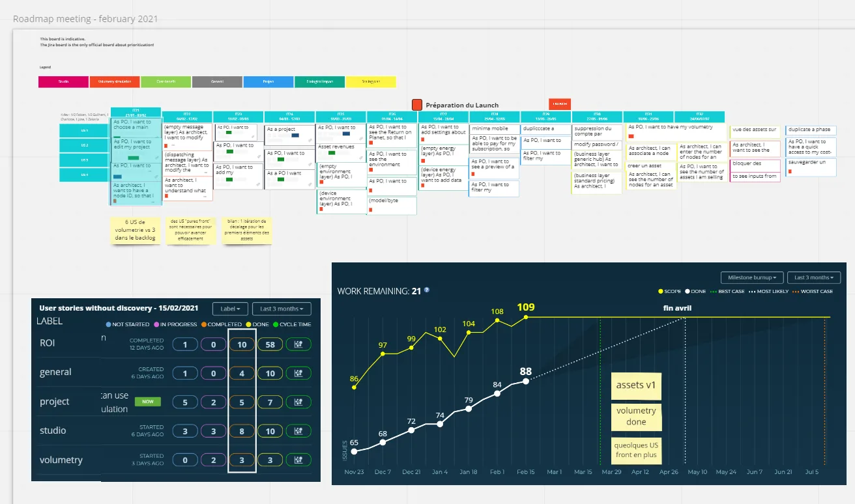Open the Milestone burnup dropdown
This screenshot has width=855, height=504.
coord(751,277)
